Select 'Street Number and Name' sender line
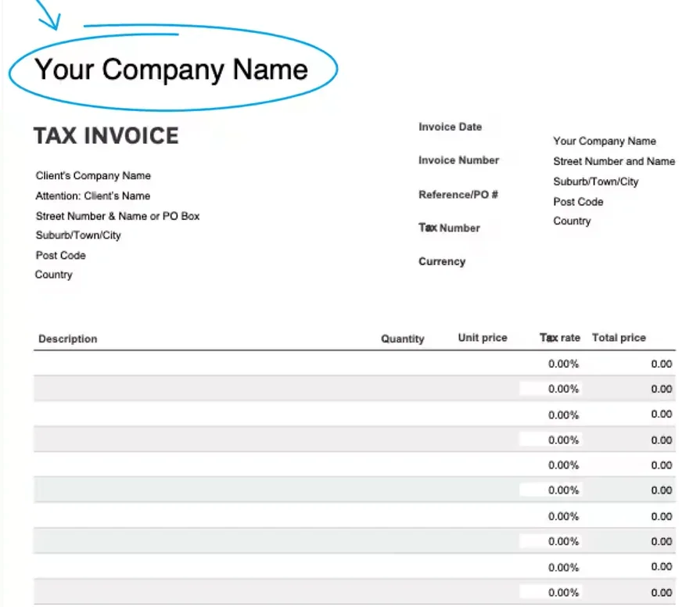 pos(614,161)
